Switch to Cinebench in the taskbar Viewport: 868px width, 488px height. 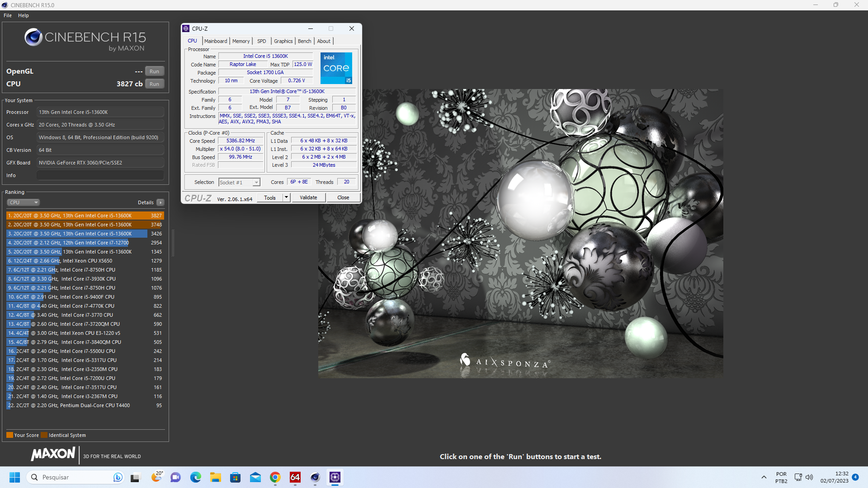pyautogui.click(x=315, y=477)
